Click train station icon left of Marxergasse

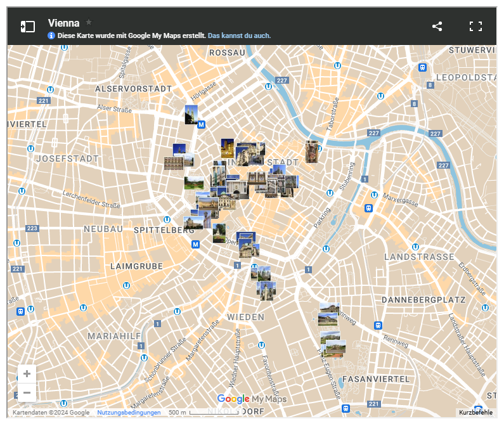coord(369,207)
